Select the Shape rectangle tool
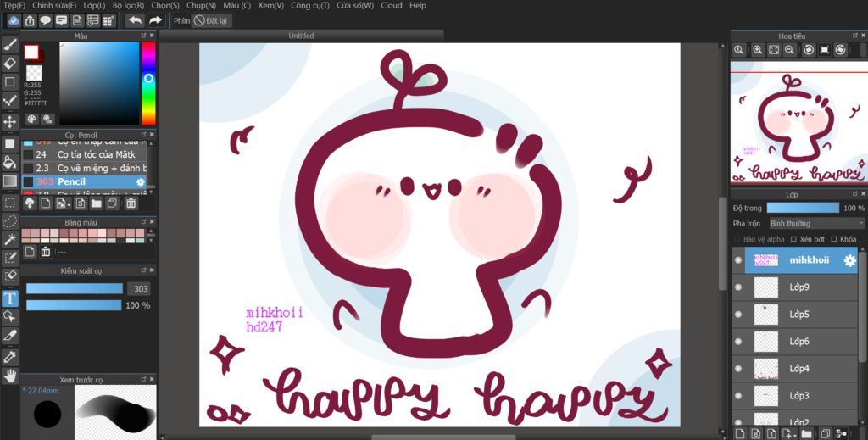This screenshot has width=868, height=440. click(x=9, y=82)
